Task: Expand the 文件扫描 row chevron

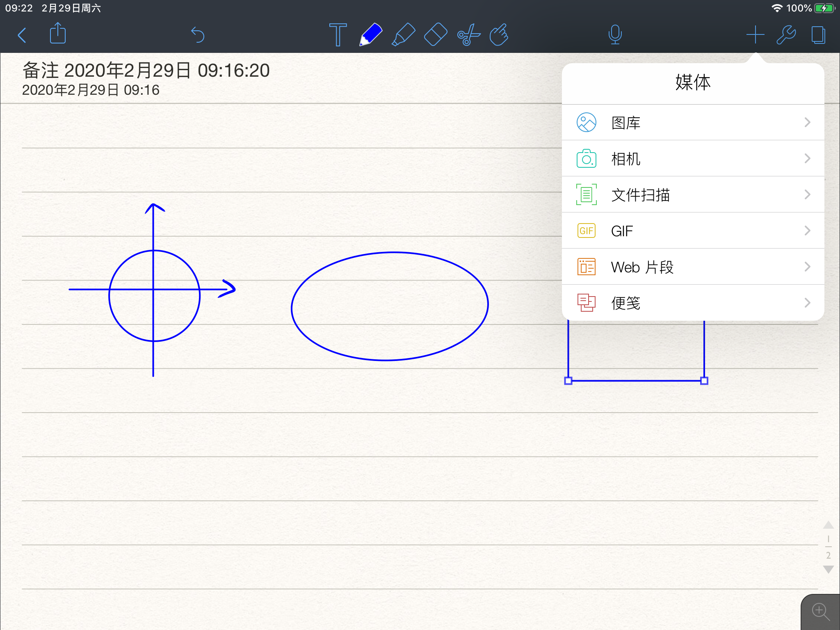Action: [x=807, y=195]
